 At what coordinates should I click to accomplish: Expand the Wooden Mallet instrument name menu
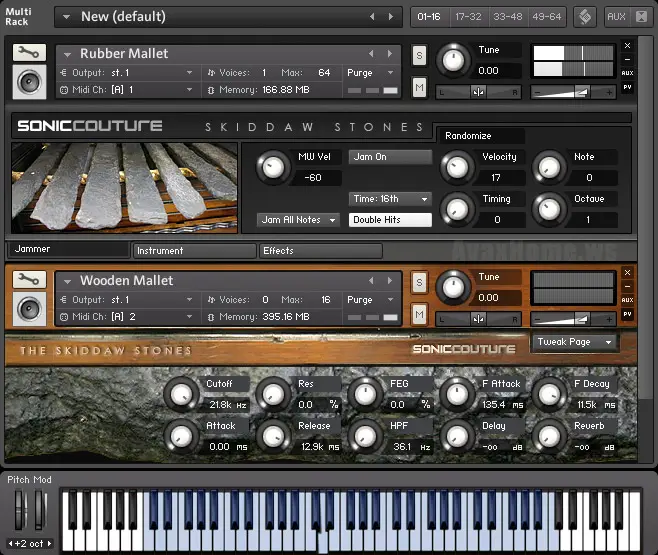(67, 281)
